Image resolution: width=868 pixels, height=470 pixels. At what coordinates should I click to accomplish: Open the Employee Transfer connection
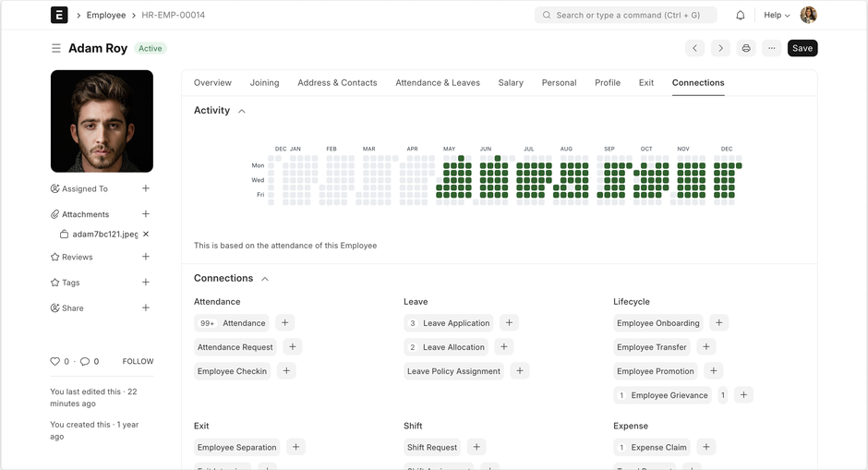click(x=652, y=347)
